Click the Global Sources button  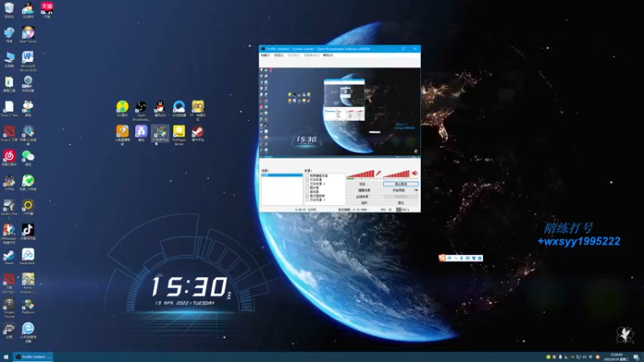[x=364, y=196]
